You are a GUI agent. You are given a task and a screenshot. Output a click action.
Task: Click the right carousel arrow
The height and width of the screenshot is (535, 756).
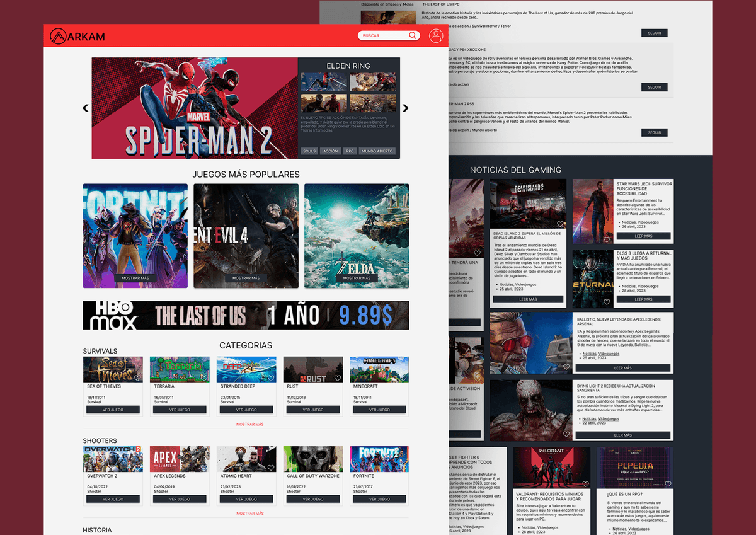pos(406,108)
